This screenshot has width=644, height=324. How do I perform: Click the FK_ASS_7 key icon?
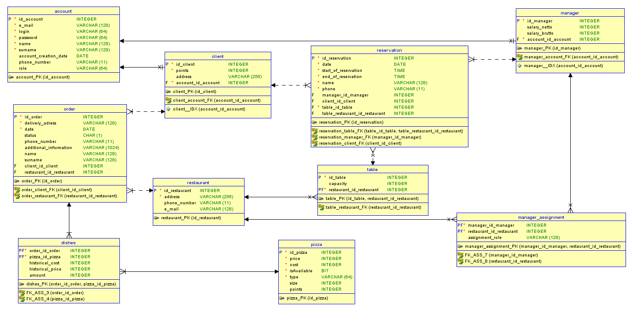[x=461, y=255]
